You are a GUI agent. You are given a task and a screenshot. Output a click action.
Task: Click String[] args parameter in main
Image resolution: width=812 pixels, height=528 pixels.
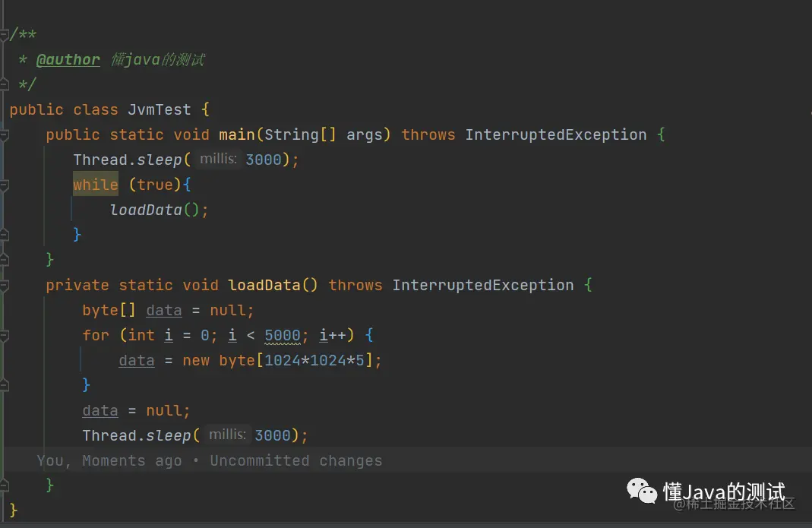[x=324, y=134]
